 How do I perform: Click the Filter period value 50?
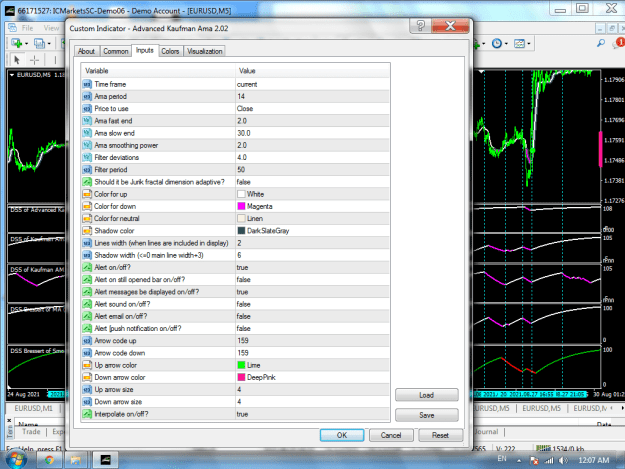(x=241, y=170)
